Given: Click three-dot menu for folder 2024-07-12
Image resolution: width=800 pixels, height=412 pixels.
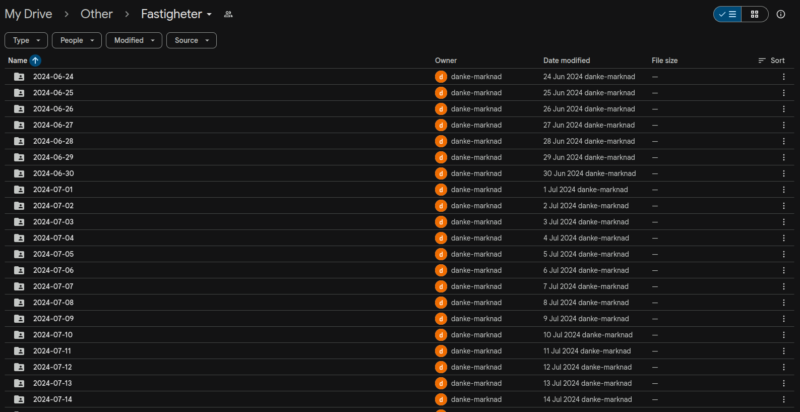Looking at the screenshot, I should tap(783, 367).
